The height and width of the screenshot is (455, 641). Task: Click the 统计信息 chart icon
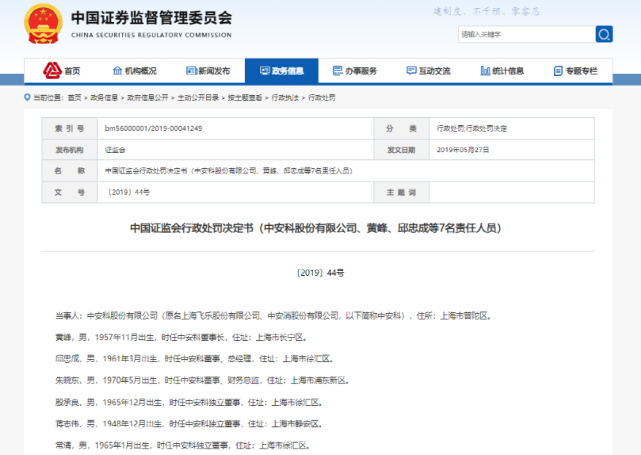pos(483,71)
